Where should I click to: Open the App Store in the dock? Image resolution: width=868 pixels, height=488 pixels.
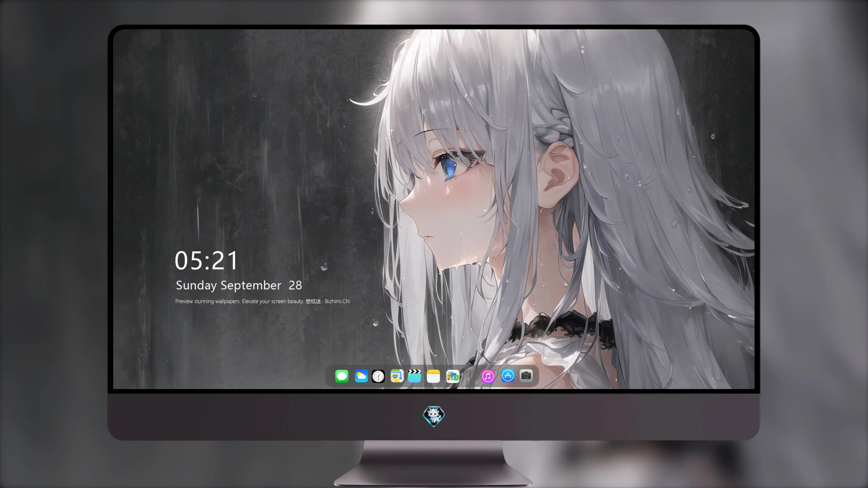tap(508, 375)
